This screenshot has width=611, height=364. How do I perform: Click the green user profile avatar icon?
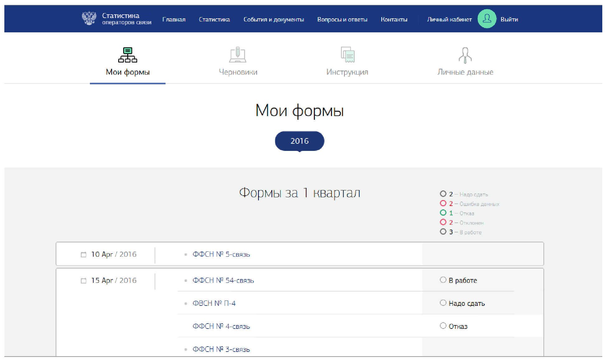(x=487, y=19)
